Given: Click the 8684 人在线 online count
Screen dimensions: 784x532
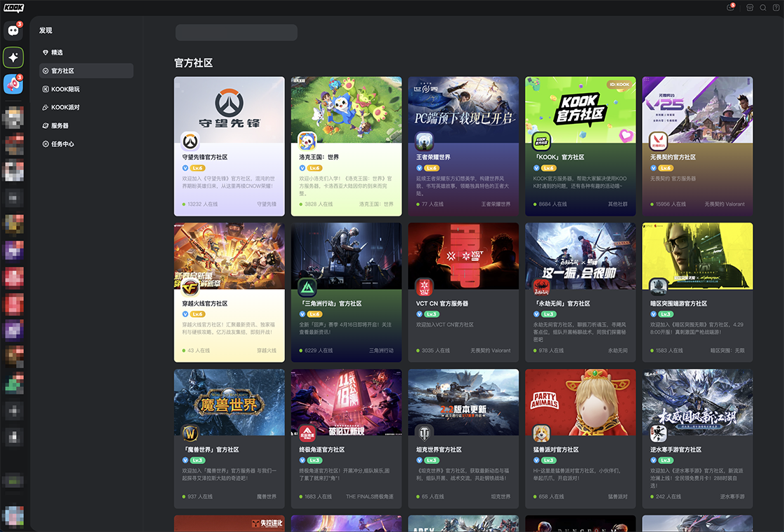Looking at the screenshot, I should coord(550,204).
